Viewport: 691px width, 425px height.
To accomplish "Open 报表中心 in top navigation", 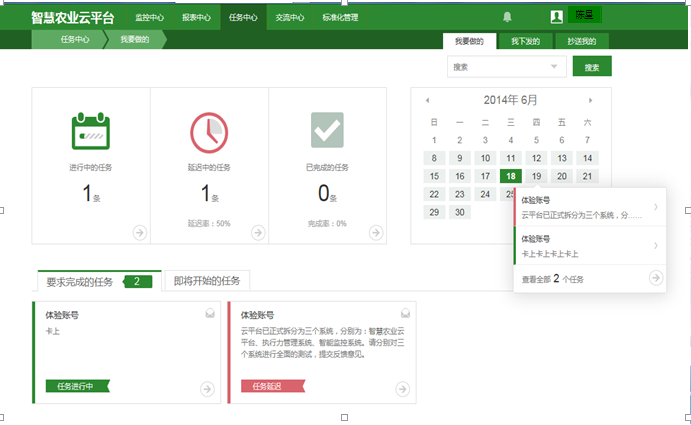I will [x=196, y=18].
